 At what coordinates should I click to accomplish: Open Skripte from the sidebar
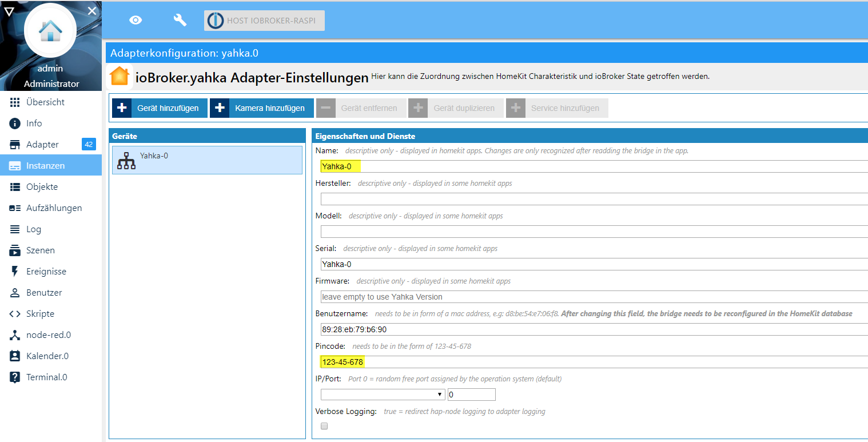pos(40,314)
